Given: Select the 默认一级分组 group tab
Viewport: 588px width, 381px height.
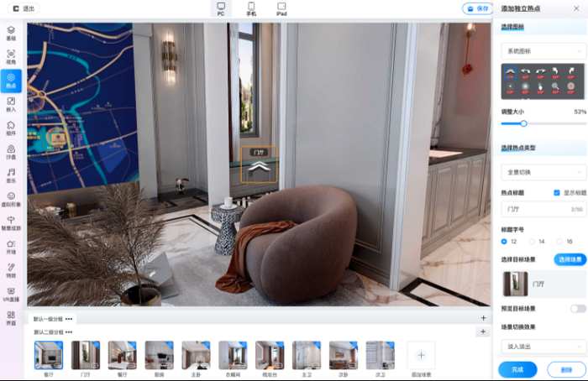Looking at the screenshot, I should coord(49,319).
